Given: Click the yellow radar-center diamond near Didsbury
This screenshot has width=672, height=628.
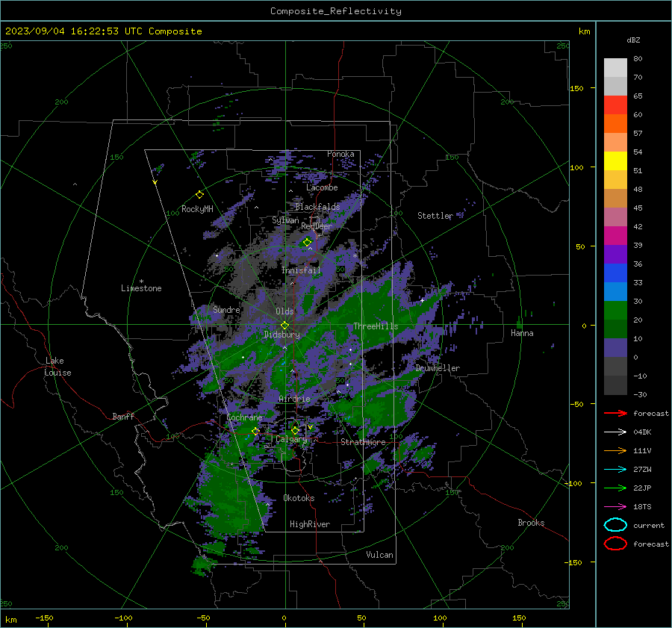Looking at the screenshot, I should pos(284,326).
